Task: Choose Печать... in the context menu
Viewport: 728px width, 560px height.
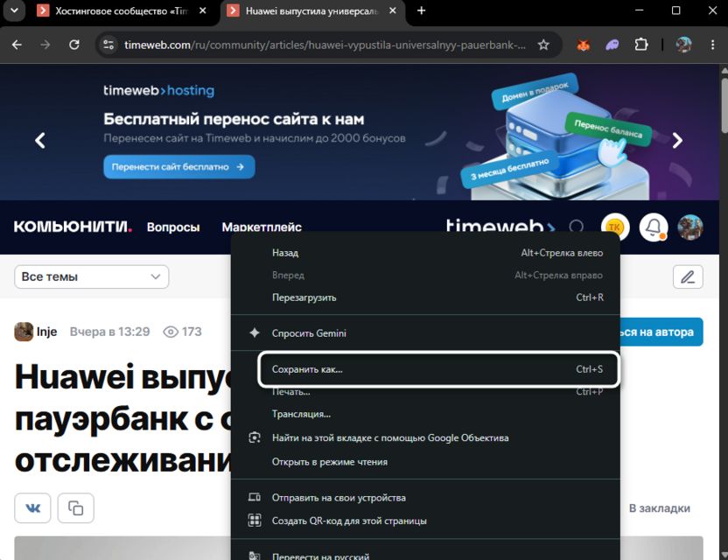Action: click(426, 392)
